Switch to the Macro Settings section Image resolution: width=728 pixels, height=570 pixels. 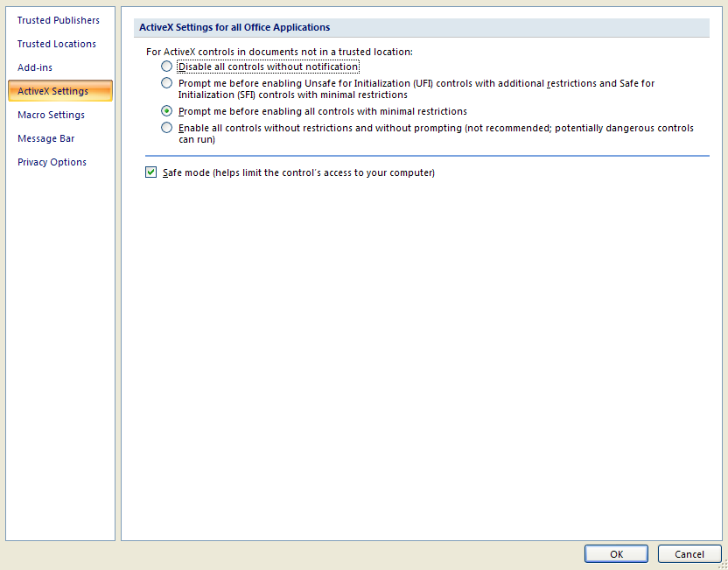[x=51, y=115]
